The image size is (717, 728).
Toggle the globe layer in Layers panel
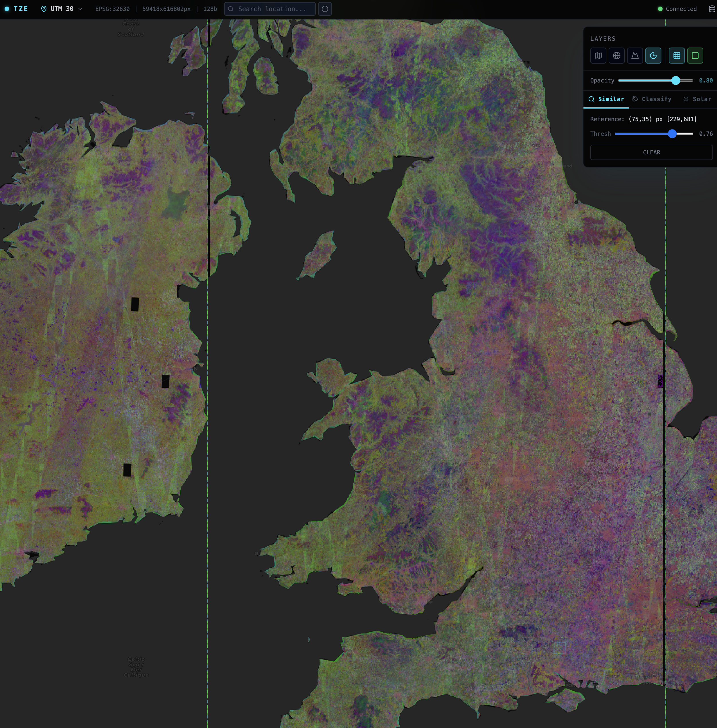pos(617,56)
